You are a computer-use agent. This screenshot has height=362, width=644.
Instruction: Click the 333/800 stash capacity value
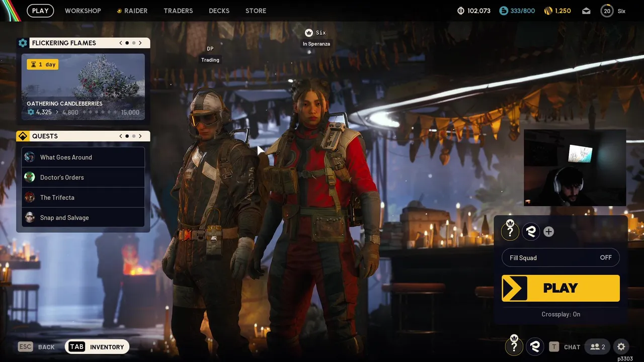tap(522, 11)
